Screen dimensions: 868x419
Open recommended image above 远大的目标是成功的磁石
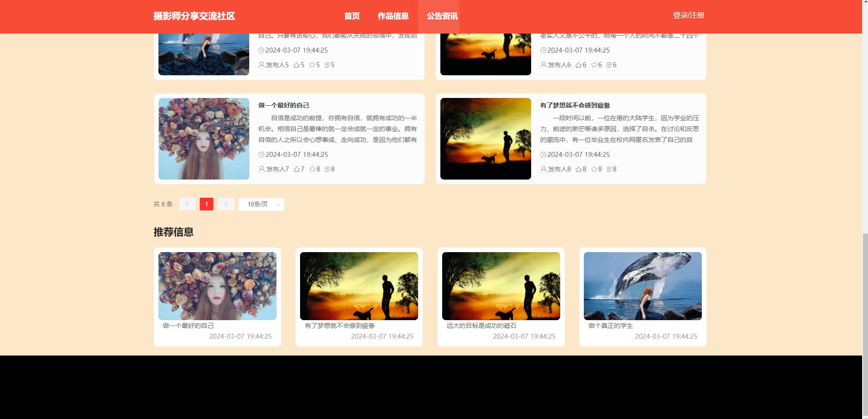(501, 286)
